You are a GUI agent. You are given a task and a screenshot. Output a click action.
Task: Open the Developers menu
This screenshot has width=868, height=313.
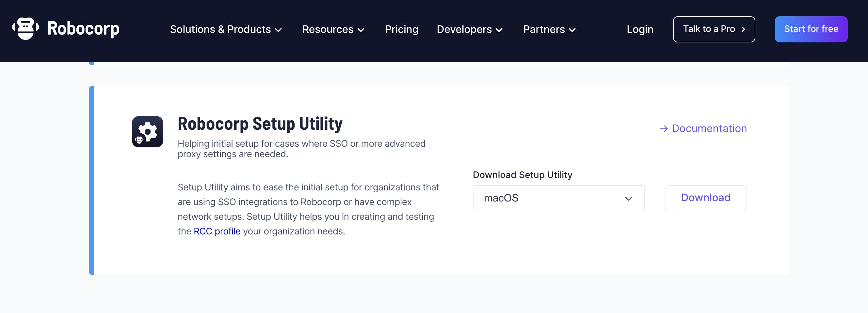pyautogui.click(x=470, y=29)
